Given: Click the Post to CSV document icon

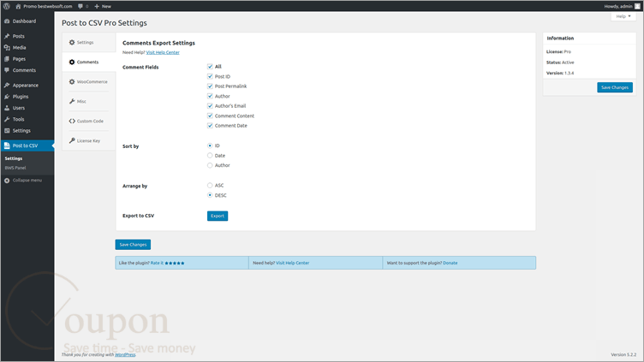Looking at the screenshot, I should (7, 145).
